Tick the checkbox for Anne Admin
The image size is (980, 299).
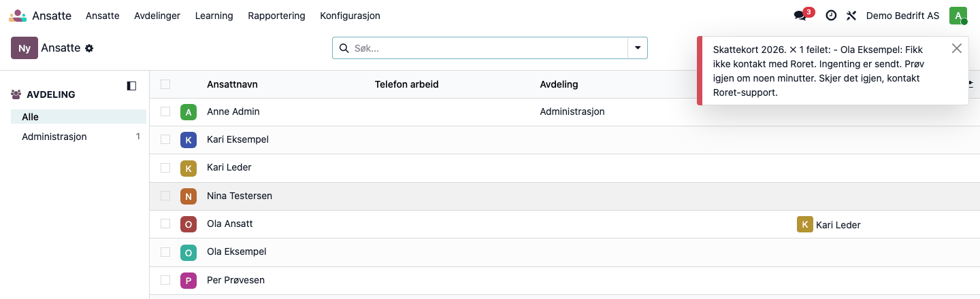[165, 111]
